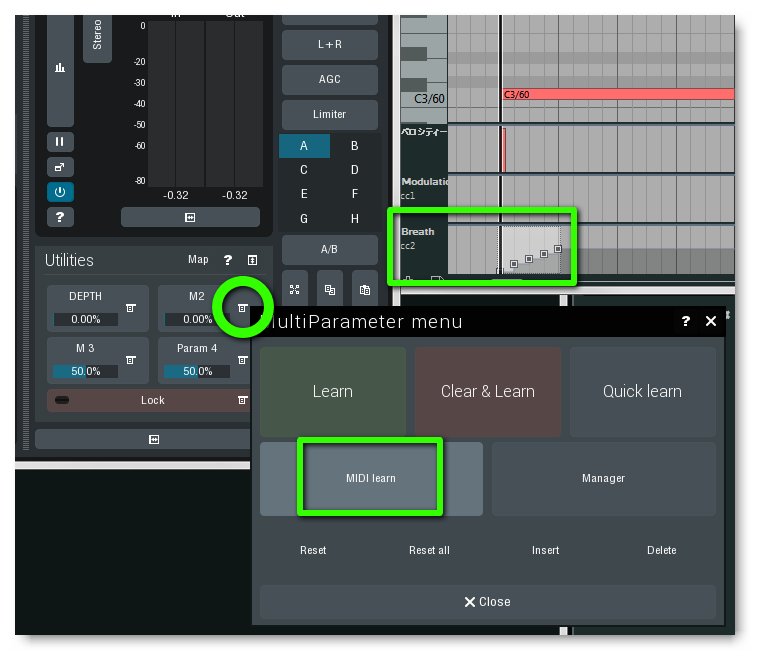Select the Modulation cc1 lane label
The image size is (762, 662).
(424, 188)
